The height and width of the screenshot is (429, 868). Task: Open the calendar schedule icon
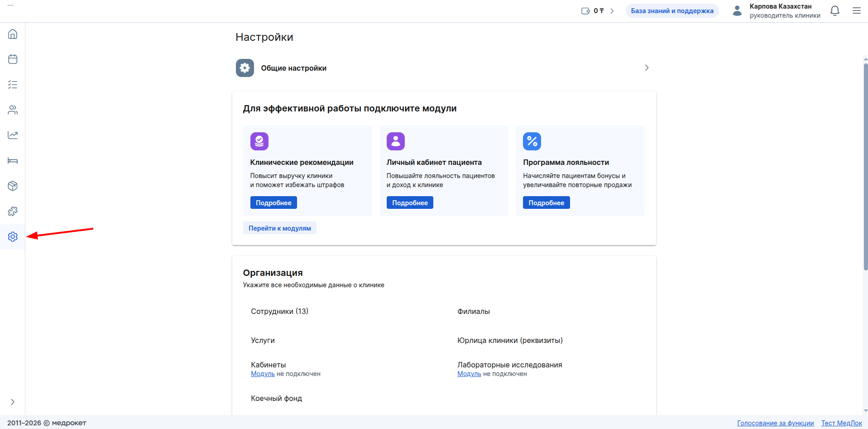click(13, 59)
